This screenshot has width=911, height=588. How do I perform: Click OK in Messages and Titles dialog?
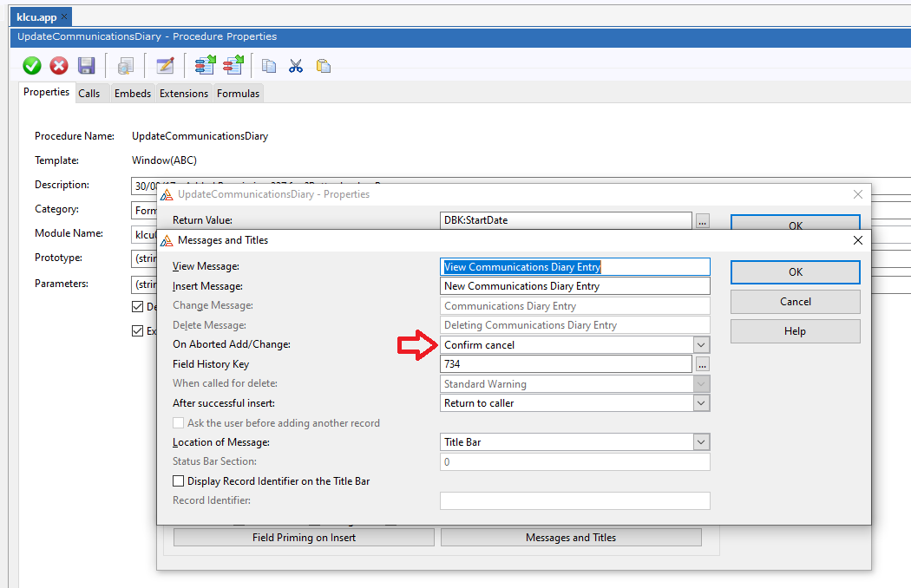[795, 272]
